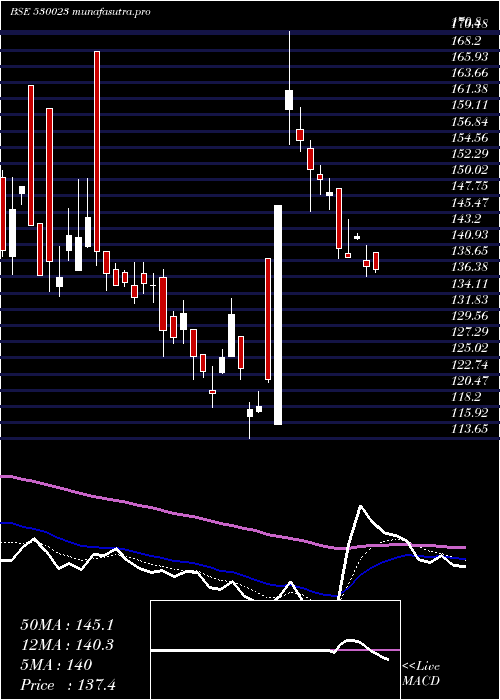
Task: Click the 161.38 price axis label
Action: point(470,89)
